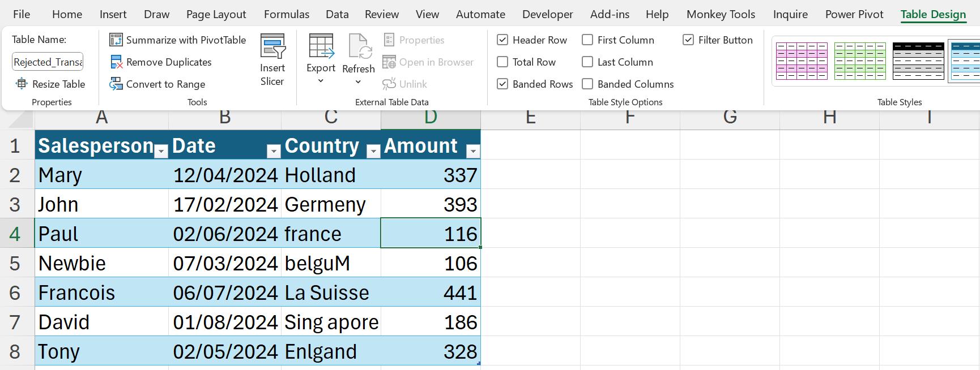Click the Unlink icon

pyautogui.click(x=389, y=84)
